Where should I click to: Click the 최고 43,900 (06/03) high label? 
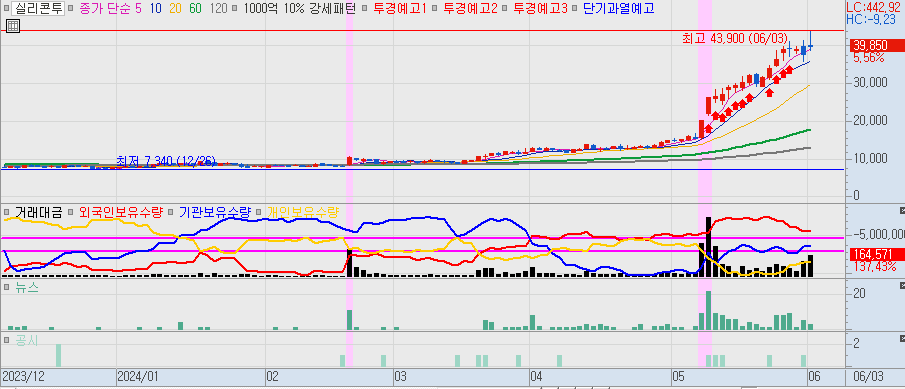tap(735, 39)
